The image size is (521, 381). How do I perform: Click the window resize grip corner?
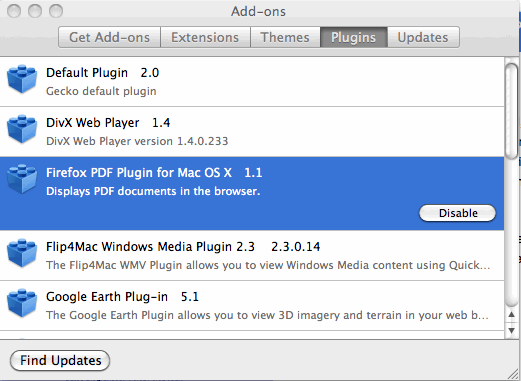(x=513, y=374)
